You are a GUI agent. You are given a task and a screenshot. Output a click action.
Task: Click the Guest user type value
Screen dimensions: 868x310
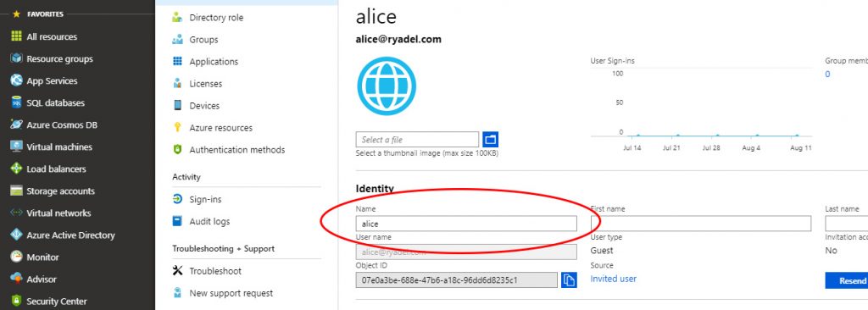click(602, 250)
